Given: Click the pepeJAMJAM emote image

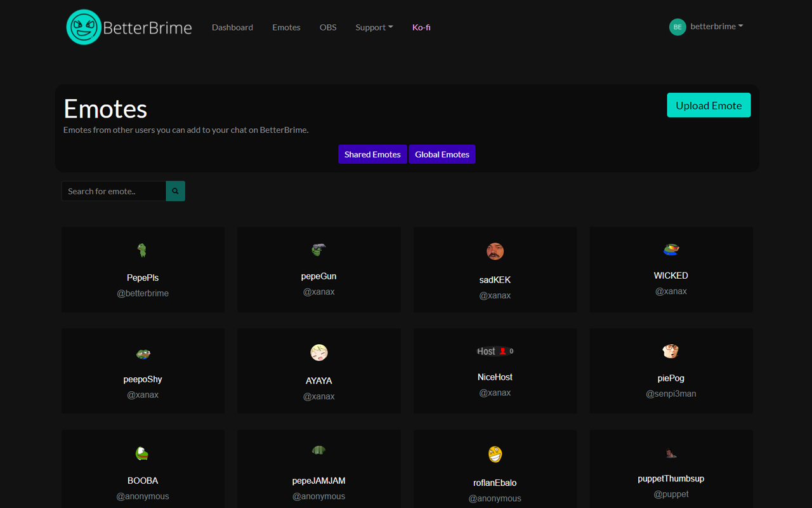Looking at the screenshot, I should pos(318,450).
